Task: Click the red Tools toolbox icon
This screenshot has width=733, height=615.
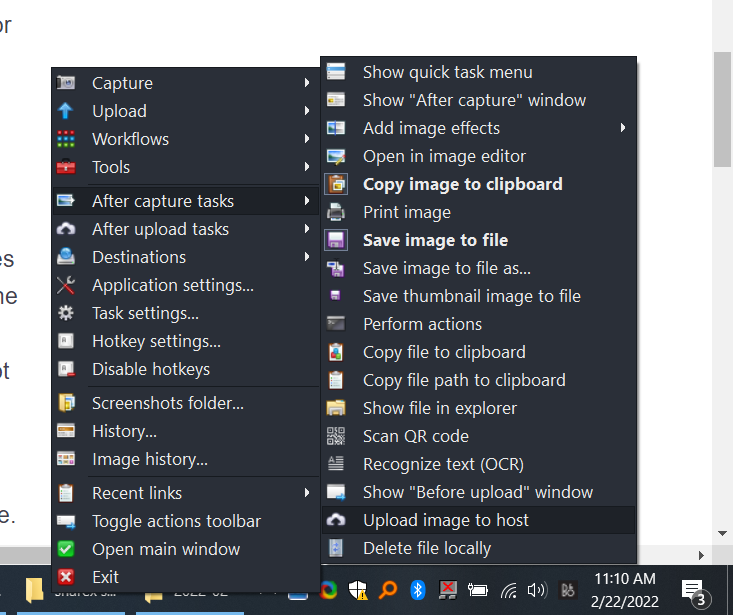Action: click(66, 167)
